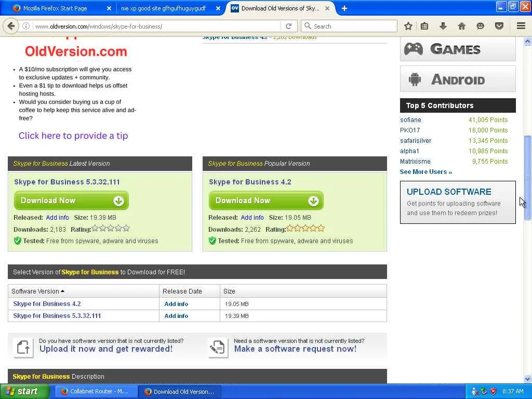Select the Download Old Versions of Skype tab
The image size is (532, 399).
280,8
